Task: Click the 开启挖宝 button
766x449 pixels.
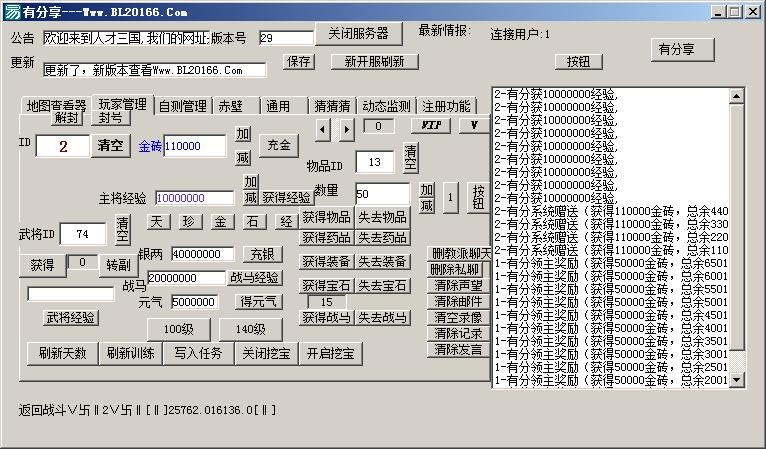Action: click(330, 353)
